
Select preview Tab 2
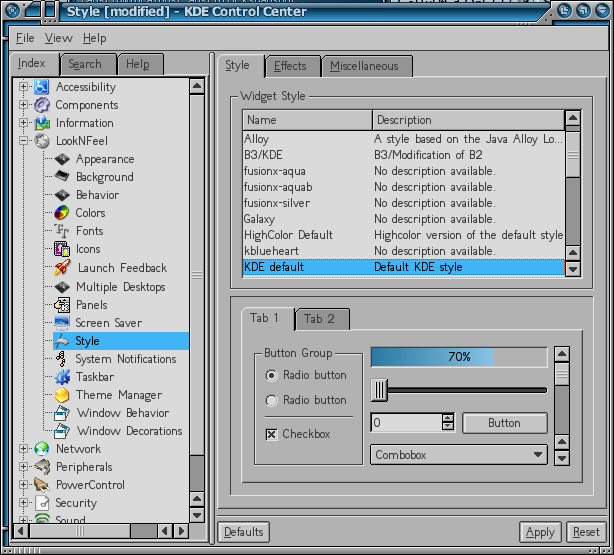point(321,319)
